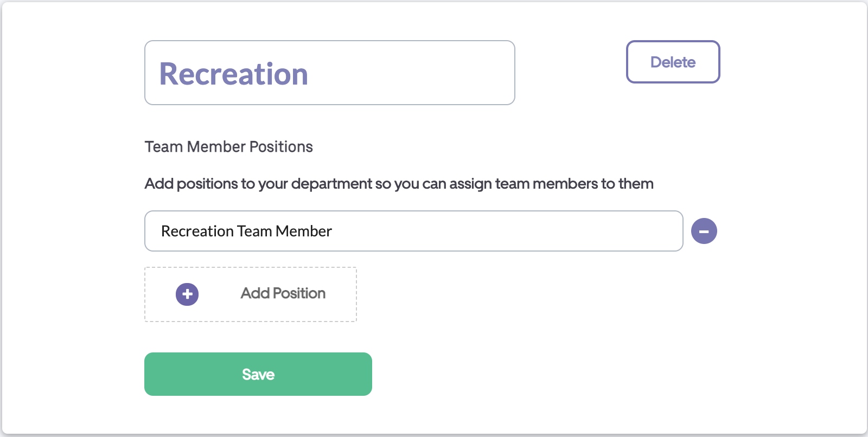The height and width of the screenshot is (437, 868).
Task: Delete the Recreation department
Action: click(x=673, y=62)
